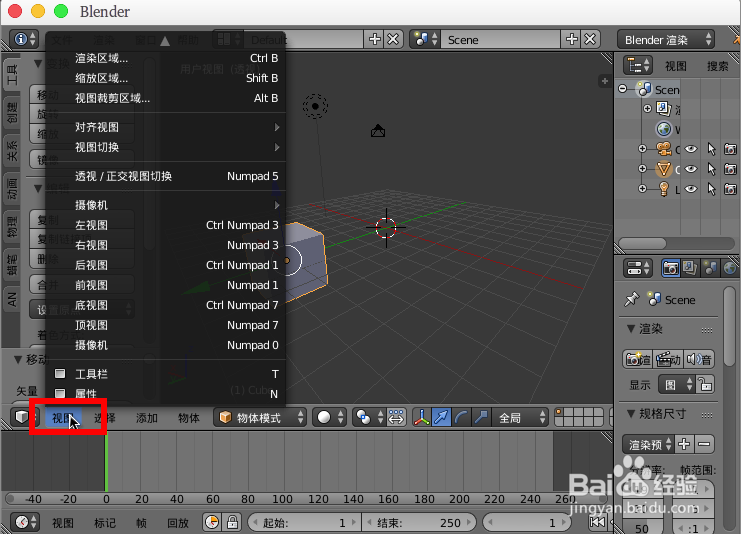Open viewport shading sphere selector

click(x=329, y=417)
